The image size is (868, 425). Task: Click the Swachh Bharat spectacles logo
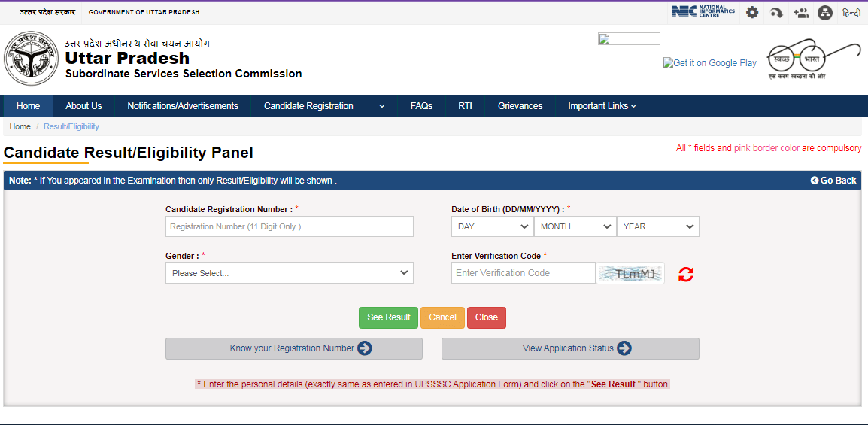pyautogui.click(x=812, y=59)
